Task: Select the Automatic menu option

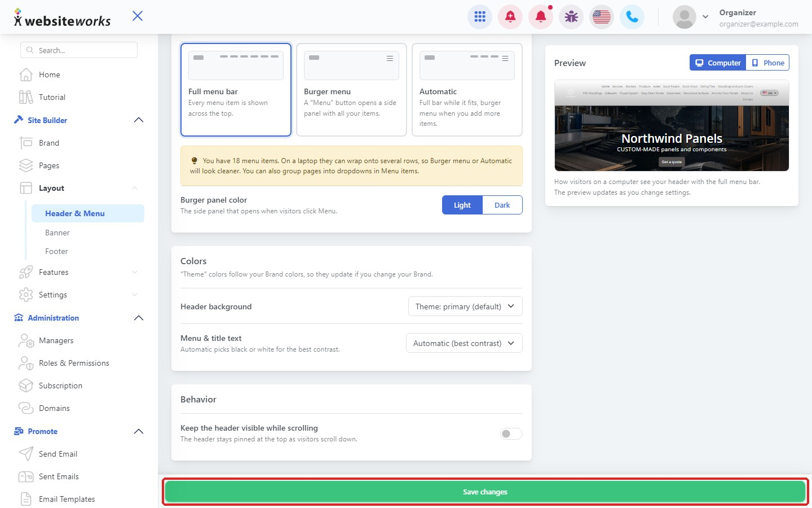Action: coord(467,90)
